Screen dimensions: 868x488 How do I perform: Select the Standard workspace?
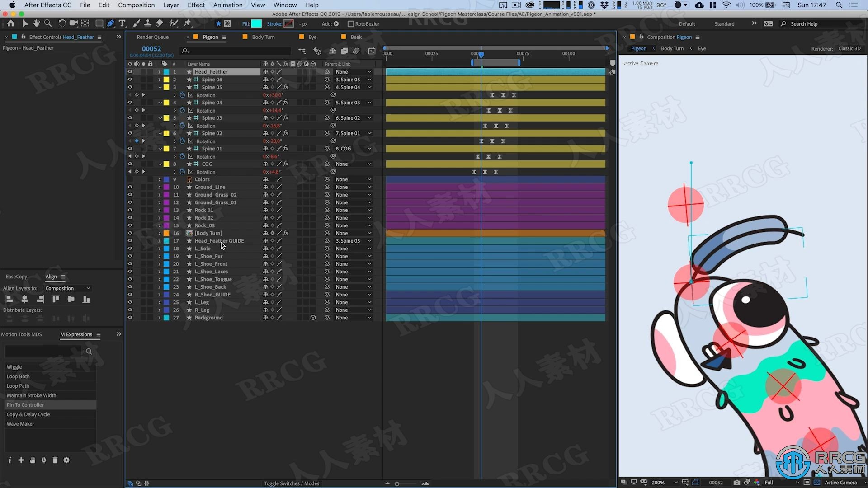pos(724,24)
